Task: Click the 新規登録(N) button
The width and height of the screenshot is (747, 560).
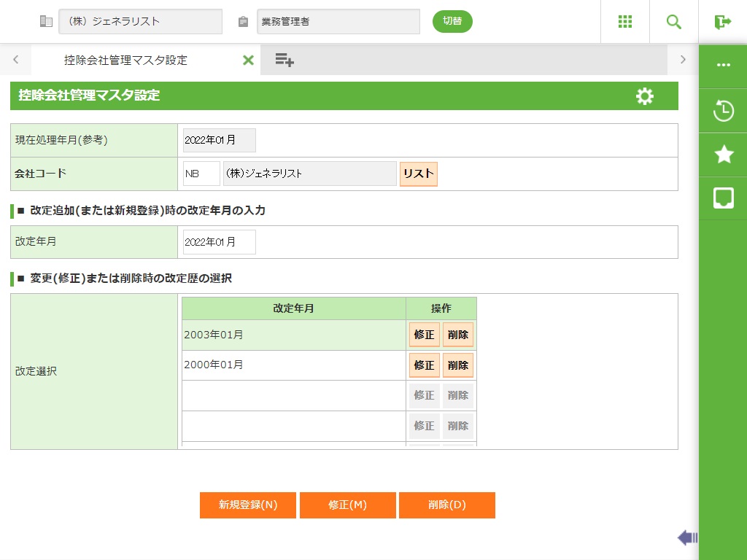Action: pyautogui.click(x=248, y=505)
